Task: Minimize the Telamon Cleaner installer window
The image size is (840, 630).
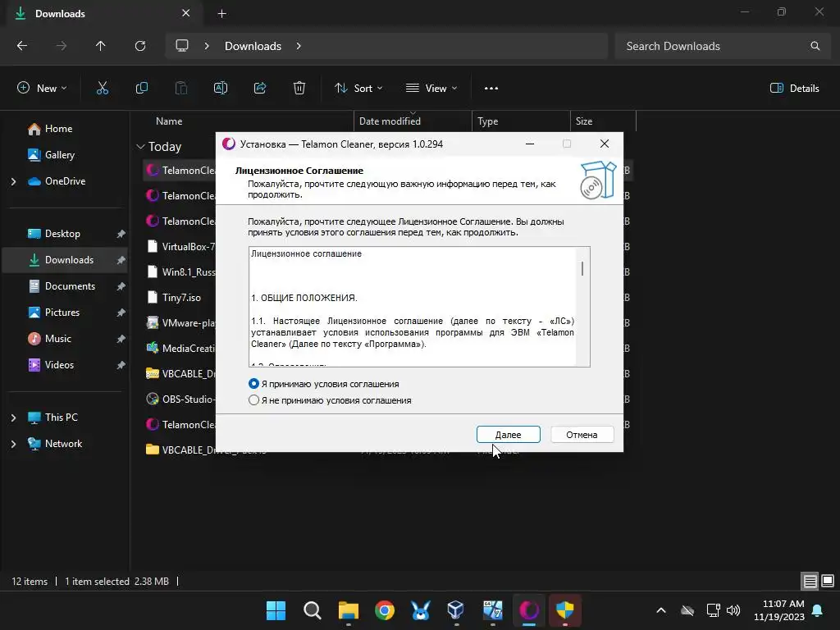Action: pyautogui.click(x=530, y=144)
